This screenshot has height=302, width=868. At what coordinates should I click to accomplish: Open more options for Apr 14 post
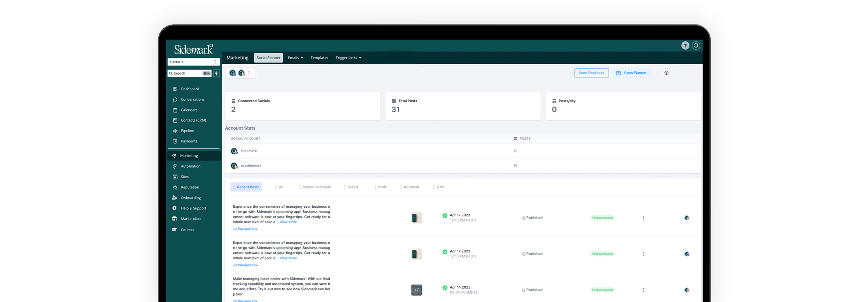pos(644,290)
